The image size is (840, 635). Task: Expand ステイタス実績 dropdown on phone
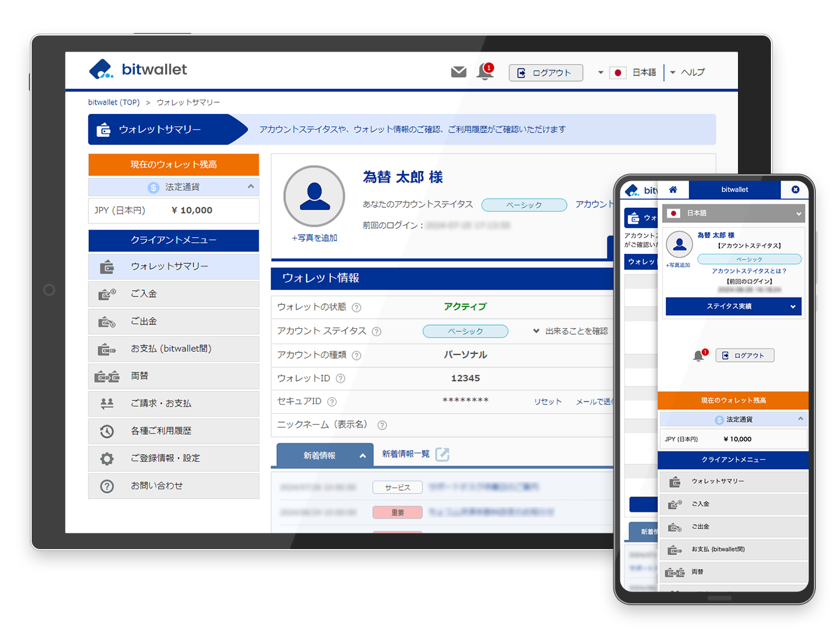[x=733, y=306]
